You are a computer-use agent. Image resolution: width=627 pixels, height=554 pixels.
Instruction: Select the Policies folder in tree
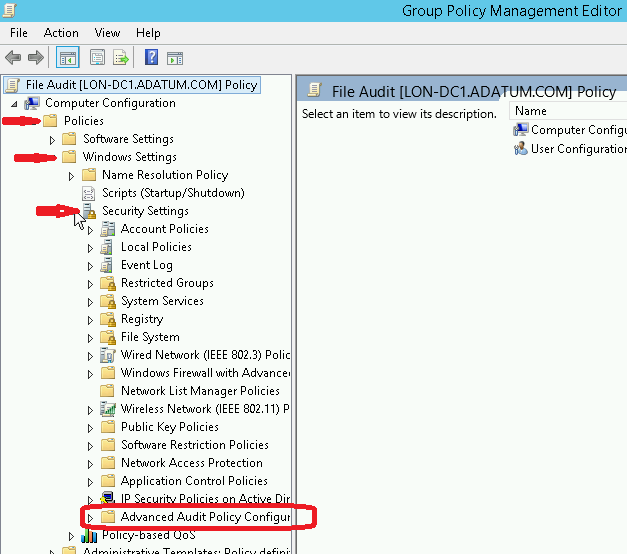click(x=84, y=121)
